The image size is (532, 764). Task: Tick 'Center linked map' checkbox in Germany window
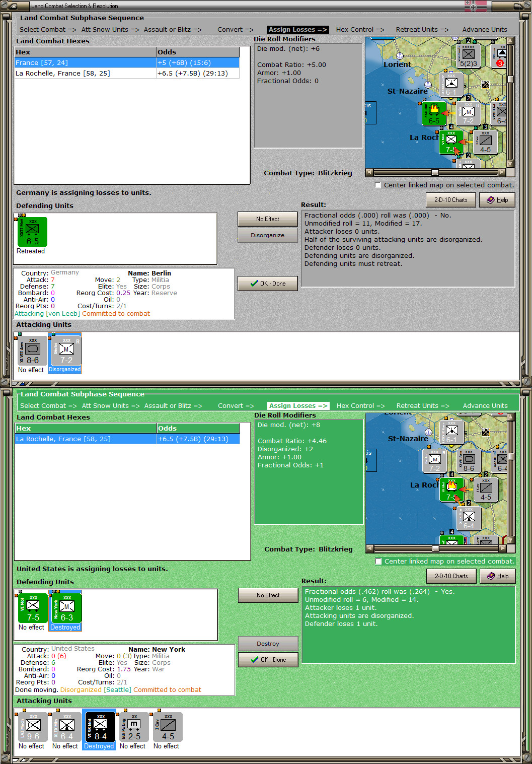tap(377, 185)
